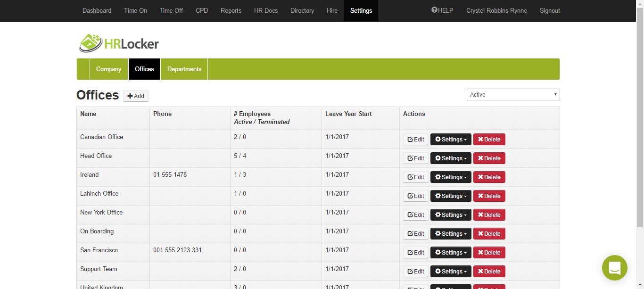Delete the On Boarding office

point(489,234)
